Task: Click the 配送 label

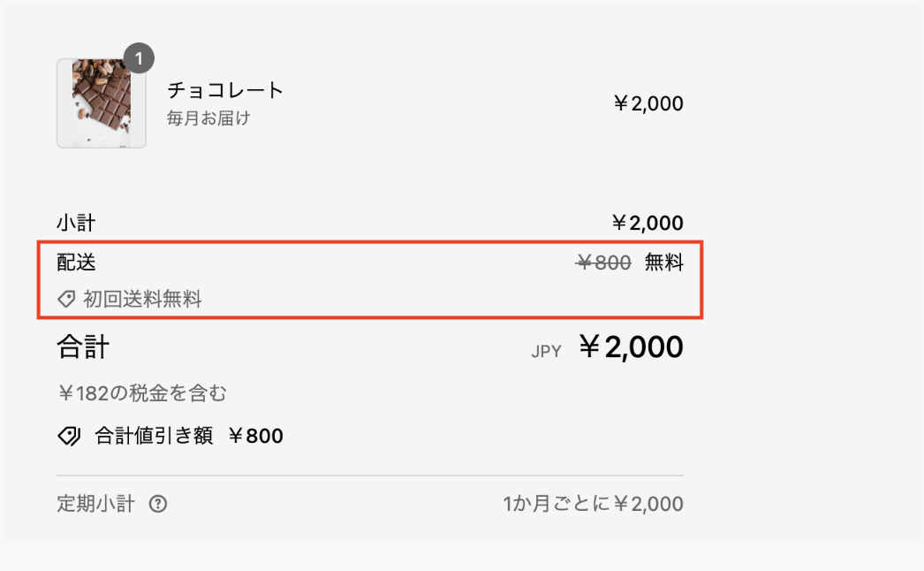Action: pyautogui.click(x=76, y=263)
